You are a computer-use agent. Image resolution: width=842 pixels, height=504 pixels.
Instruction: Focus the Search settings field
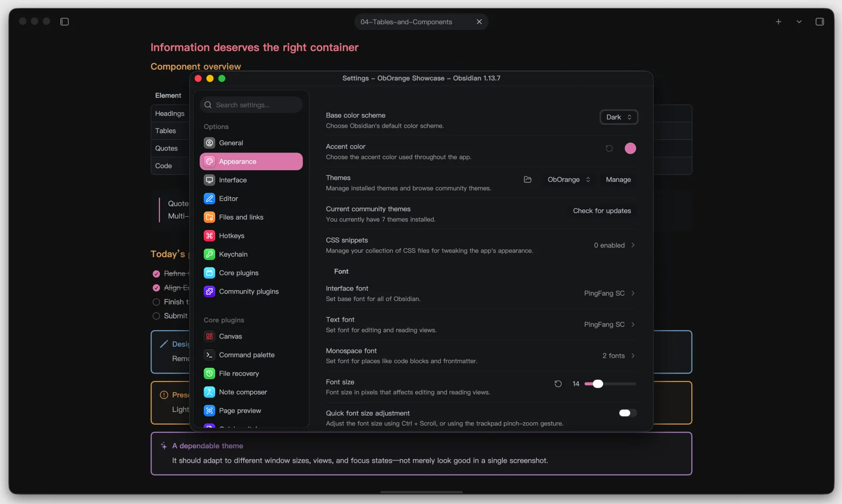(251, 105)
